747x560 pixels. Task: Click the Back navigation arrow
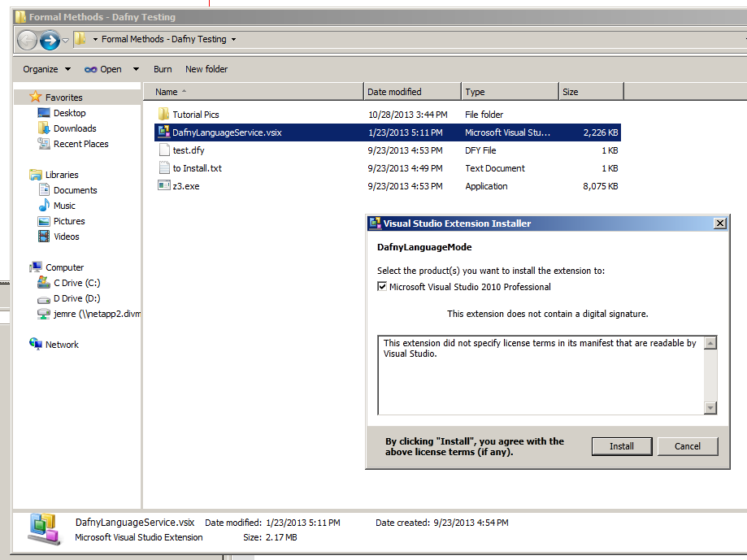(x=27, y=40)
